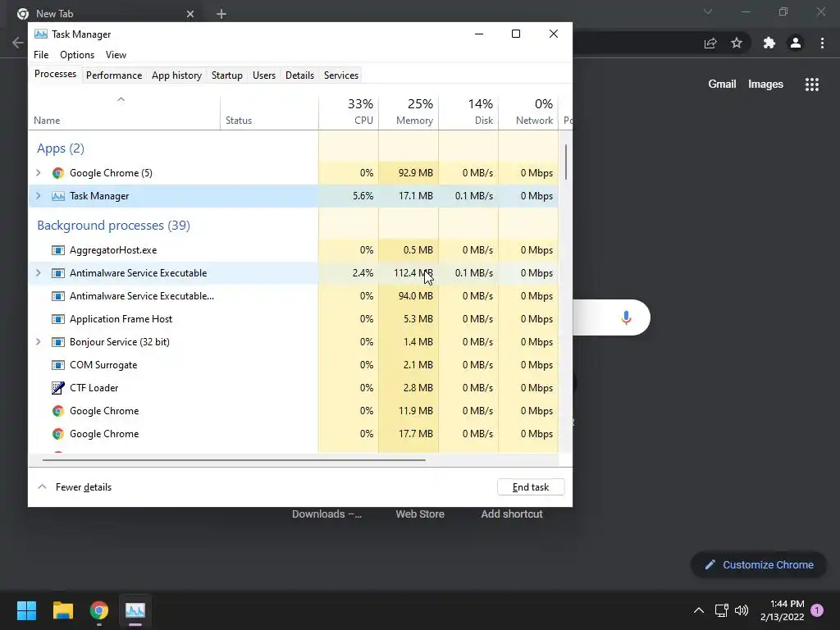The height and width of the screenshot is (630, 840).
Task: Sort processes by the Disk column
Action: (x=468, y=112)
